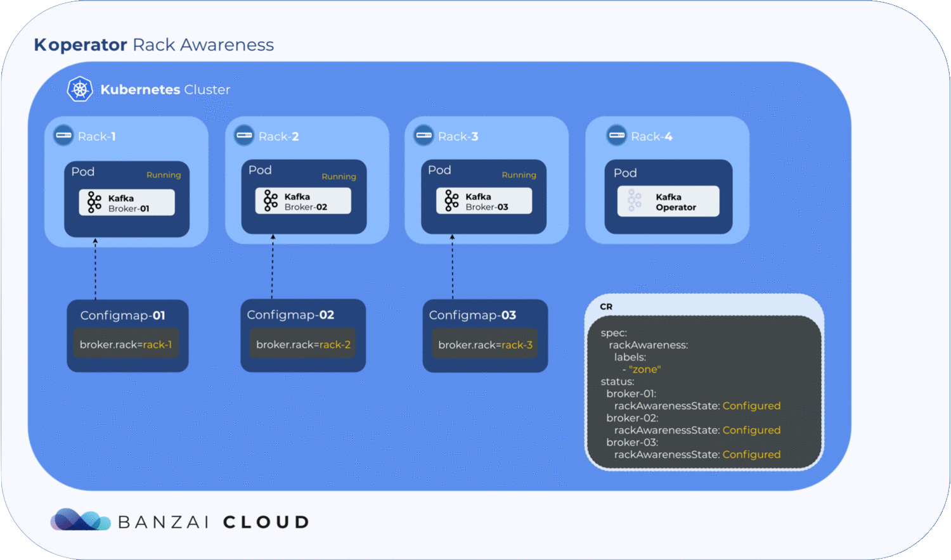Viewport: 951px width, 560px height.
Task: Select the Kafka Broker-02 box
Action: (303, 201)
